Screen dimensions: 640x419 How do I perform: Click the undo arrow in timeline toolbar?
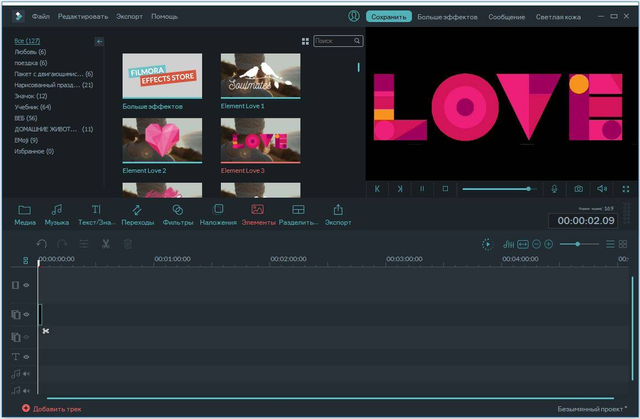(x=41, y=244)
